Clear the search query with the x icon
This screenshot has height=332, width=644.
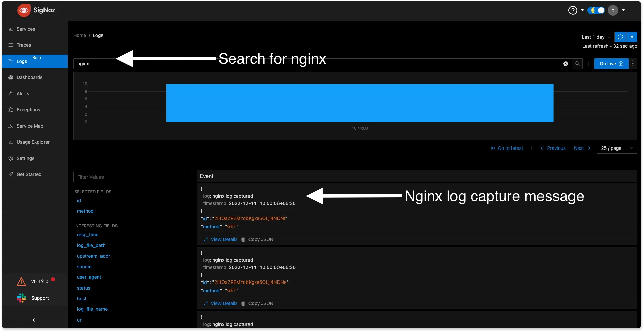pyautogui.click(x=566, y=64)
